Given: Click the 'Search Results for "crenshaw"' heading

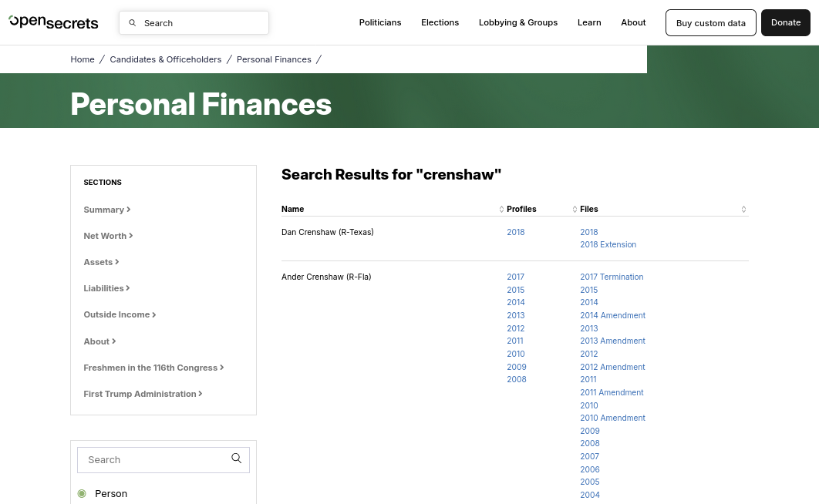Looking at the screenshot, I should 391,174.
